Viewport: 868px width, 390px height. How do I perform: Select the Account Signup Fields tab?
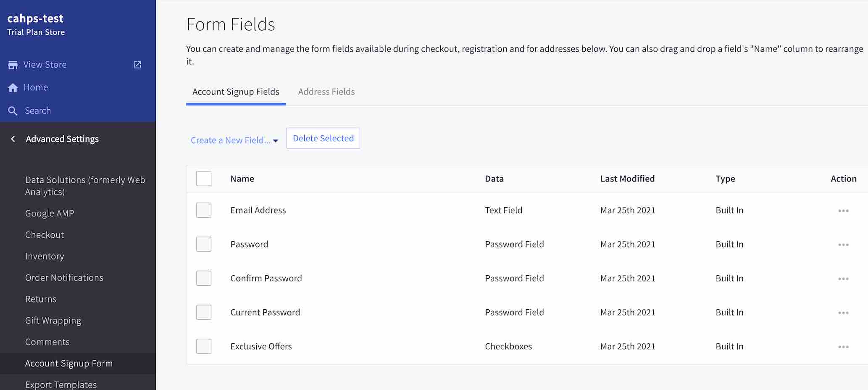pyautogui.click(x=235, y=92)
